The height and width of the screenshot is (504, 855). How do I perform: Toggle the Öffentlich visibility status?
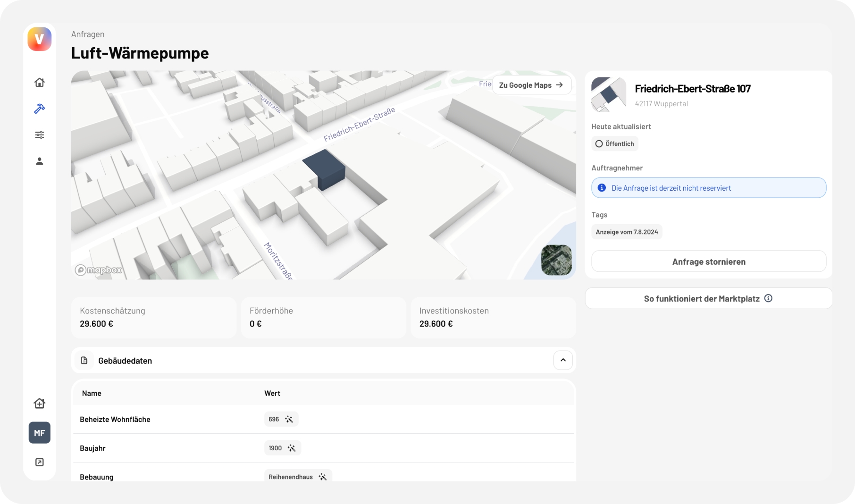point(615,144)
